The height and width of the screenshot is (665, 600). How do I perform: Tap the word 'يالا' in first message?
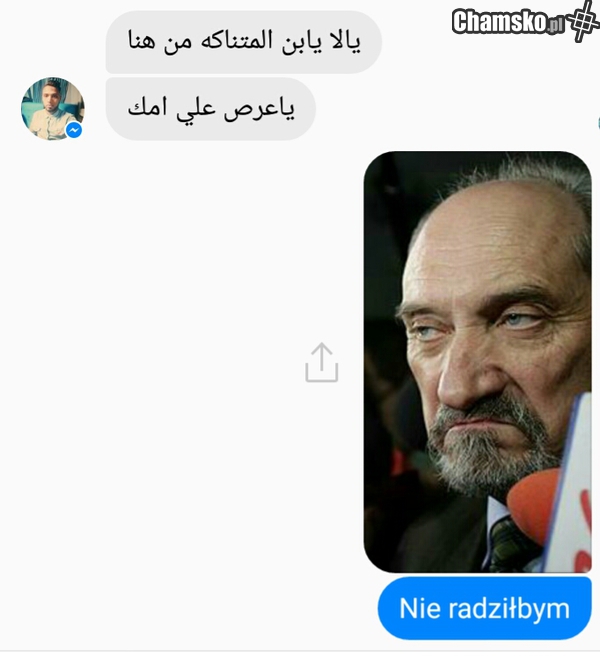pyautogui.click(x=343, y=41)
